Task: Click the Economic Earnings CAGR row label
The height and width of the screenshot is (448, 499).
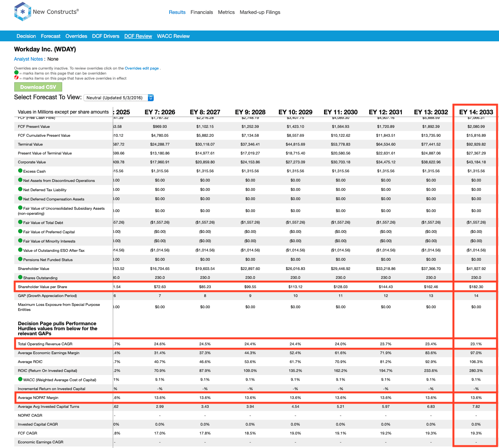Action: pyautogui.click(x=41, y=442)
